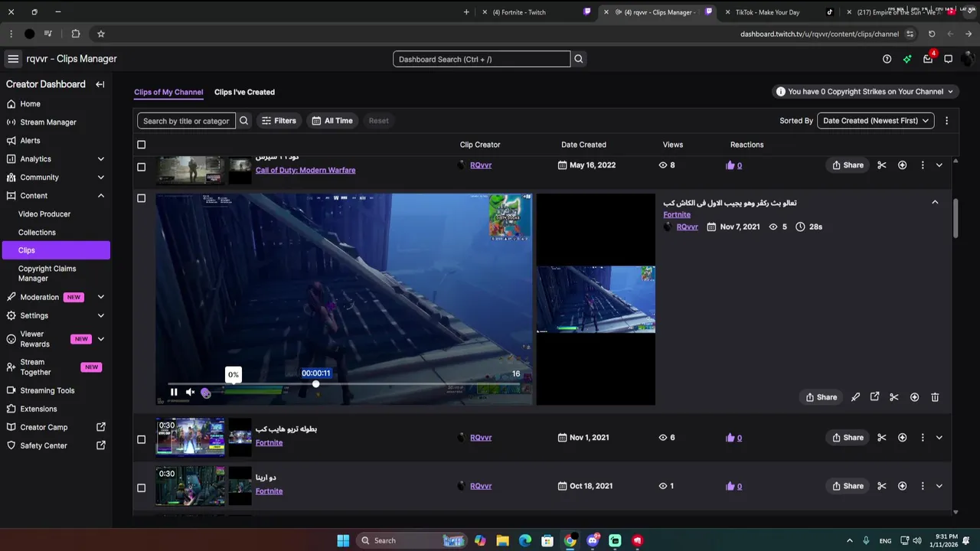The height and width of the screenshot is (551, 980).
Task: Select Clips of My Channel tab
Action: pyautogui.click(x=168, y=92)
